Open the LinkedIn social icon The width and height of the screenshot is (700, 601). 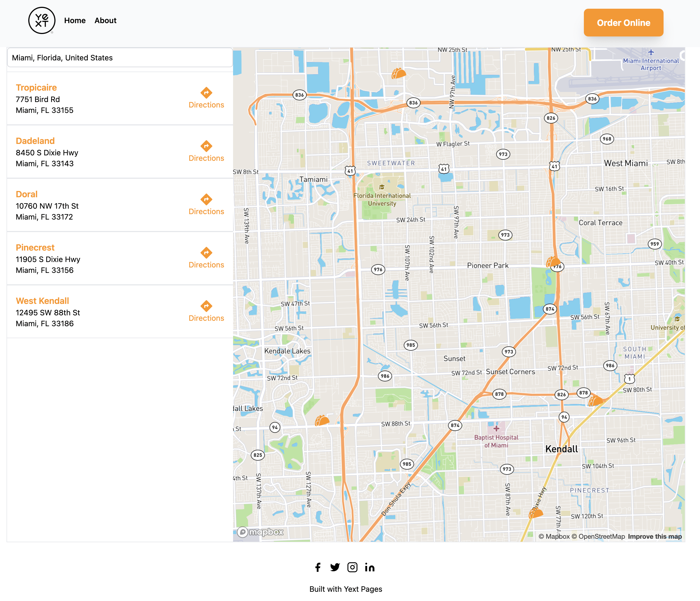370,567
